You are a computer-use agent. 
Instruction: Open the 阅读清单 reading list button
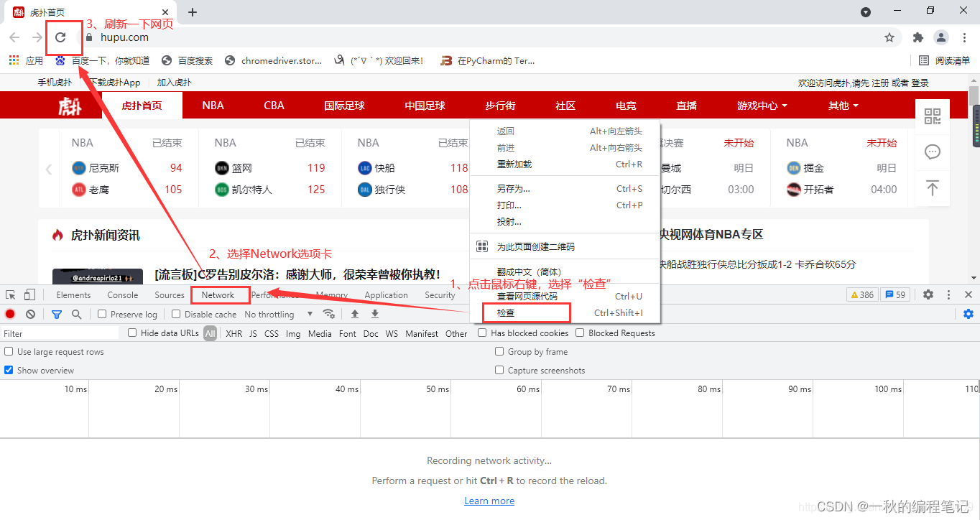tap(945, 61)
